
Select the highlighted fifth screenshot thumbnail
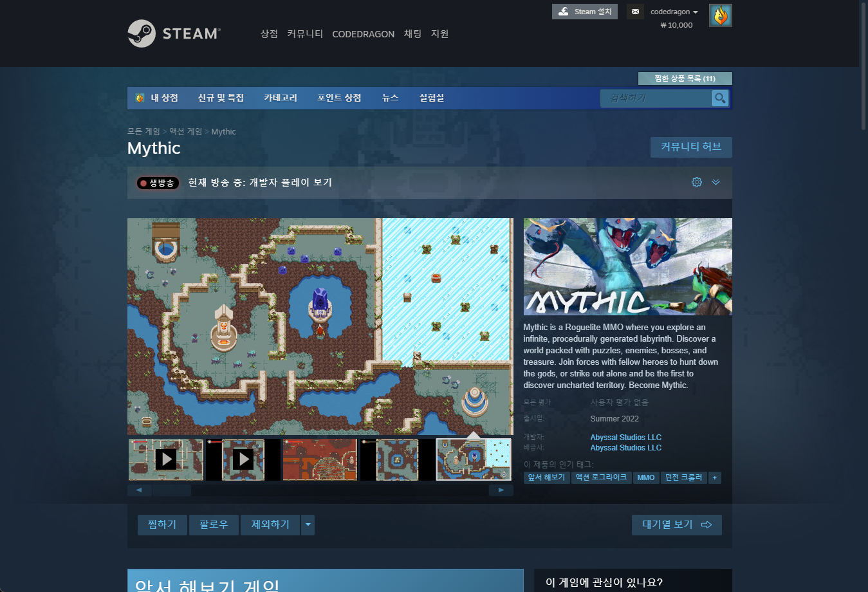point(474,459)
